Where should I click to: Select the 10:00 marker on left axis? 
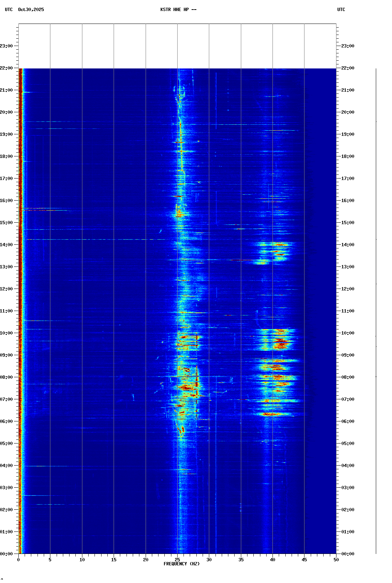coord(7,333)
